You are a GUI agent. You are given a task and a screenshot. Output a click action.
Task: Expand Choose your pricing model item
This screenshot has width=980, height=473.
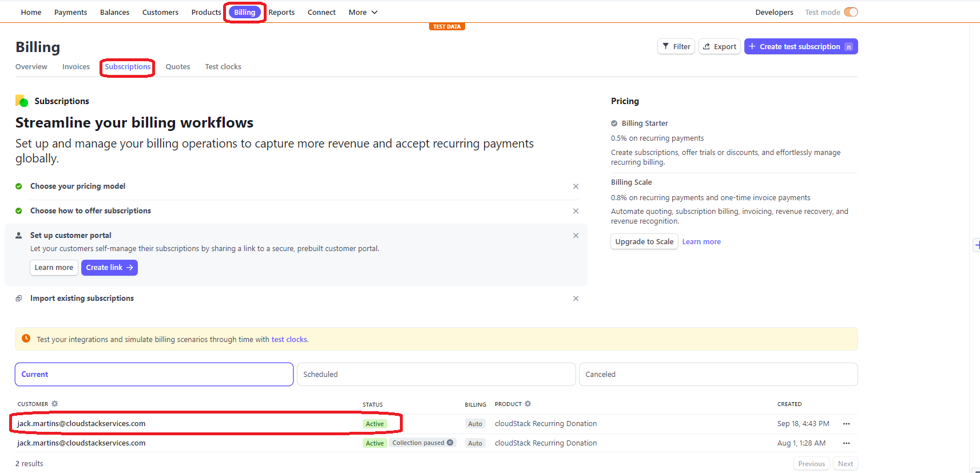point(78,186)
